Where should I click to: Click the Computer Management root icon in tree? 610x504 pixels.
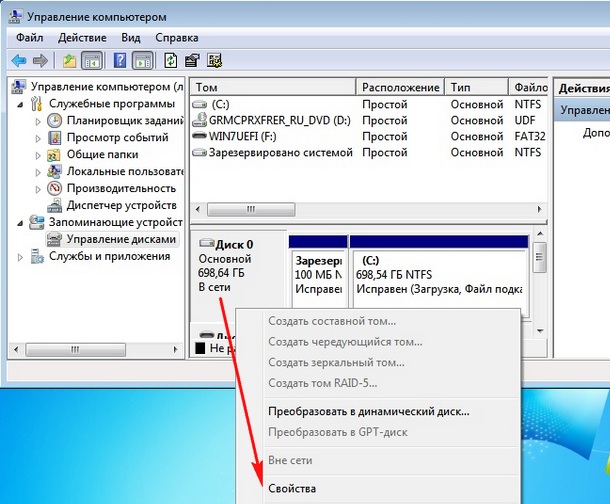[x=19, y=87]
